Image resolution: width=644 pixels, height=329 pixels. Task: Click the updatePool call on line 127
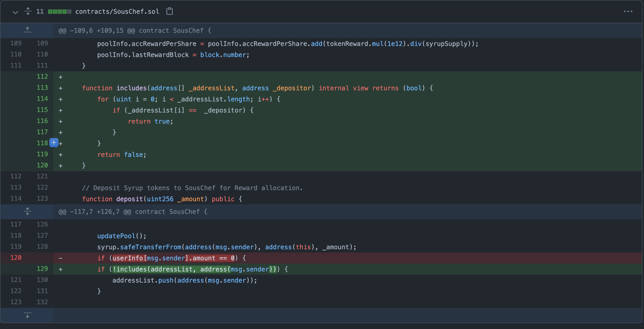116,236
